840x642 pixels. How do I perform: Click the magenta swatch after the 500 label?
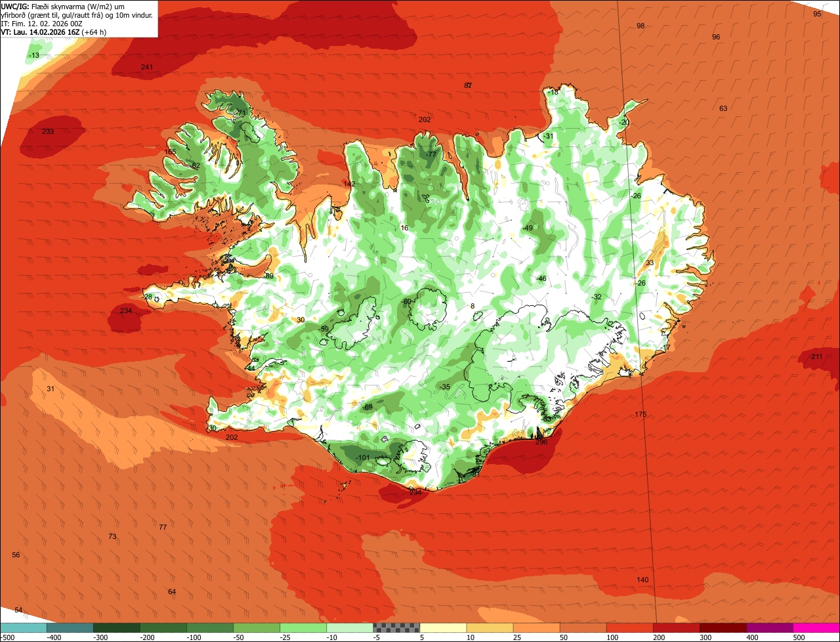tap(816, 628)
